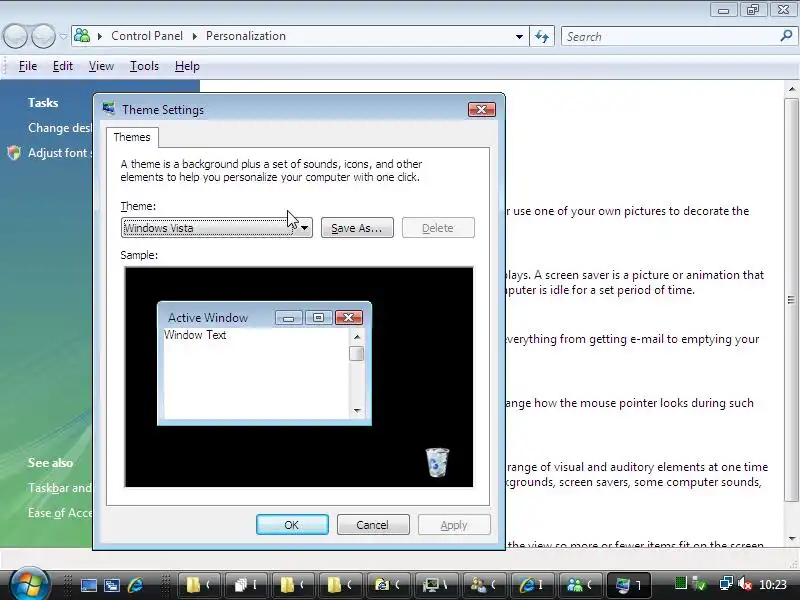800x600 pixels.
Task: Open the Adjust font size task link
Action: pos(60,153)
